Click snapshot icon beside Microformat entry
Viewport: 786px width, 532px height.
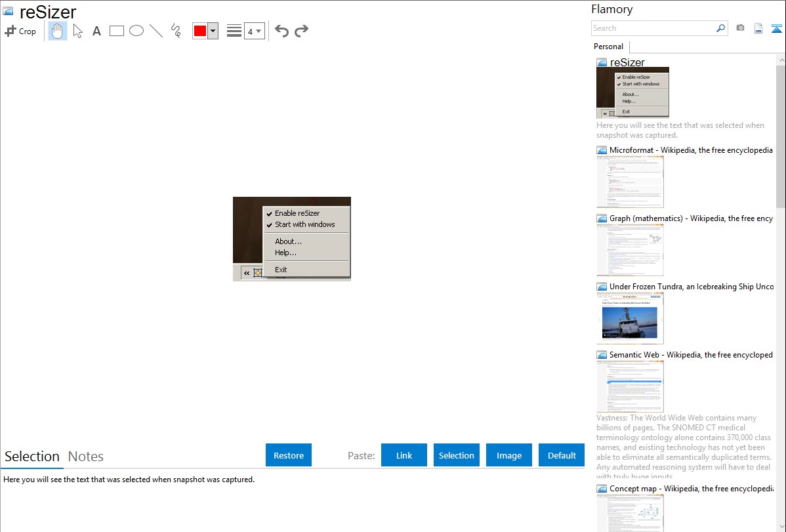602,150
